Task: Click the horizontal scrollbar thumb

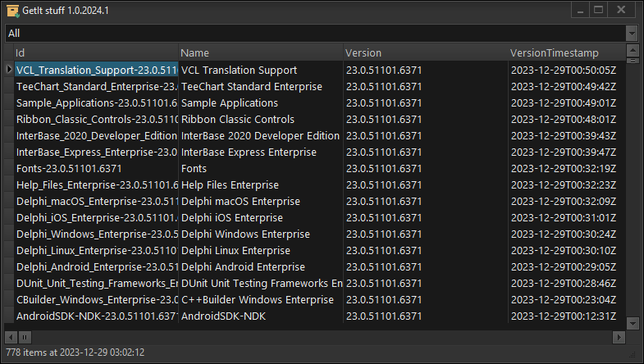Action: pyautogui.click(x=25, y=337)
